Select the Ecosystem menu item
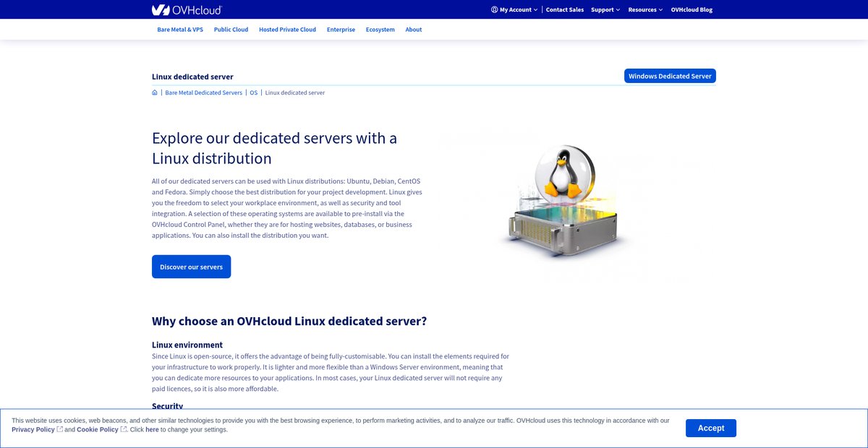Viewport: 868px width, 448px height. coord(380,30)
